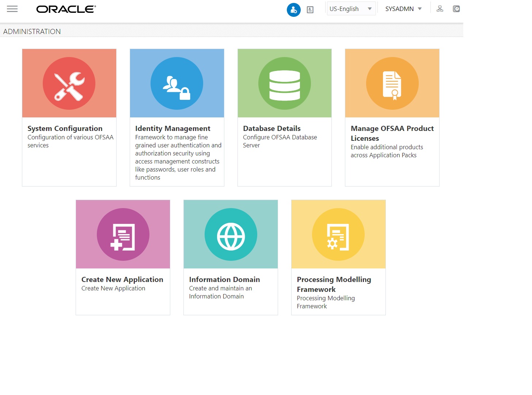Click the System Configuration tools icon
Screen dimensions: 532x395
pos(69,83)
